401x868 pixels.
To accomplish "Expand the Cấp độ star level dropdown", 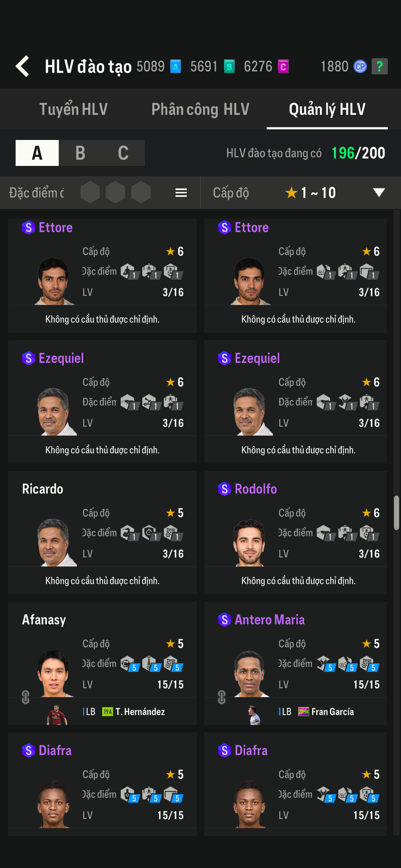I will pyautogui.click(x=379, y=193).
